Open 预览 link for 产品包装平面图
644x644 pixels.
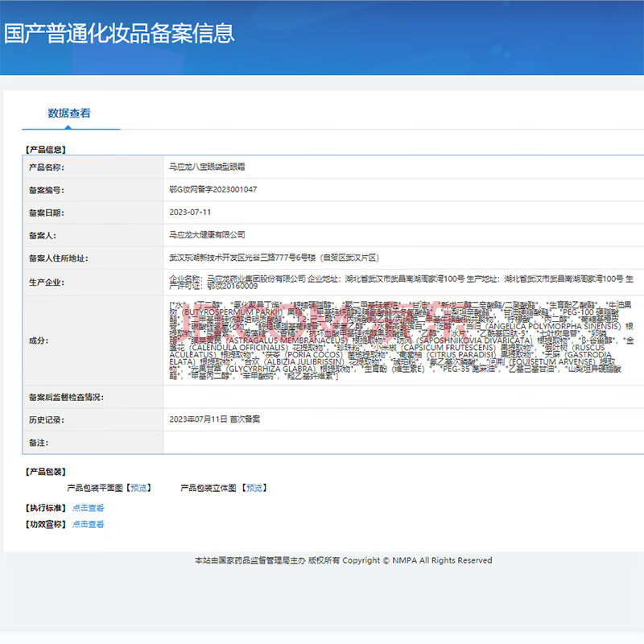tap(138, 488)
